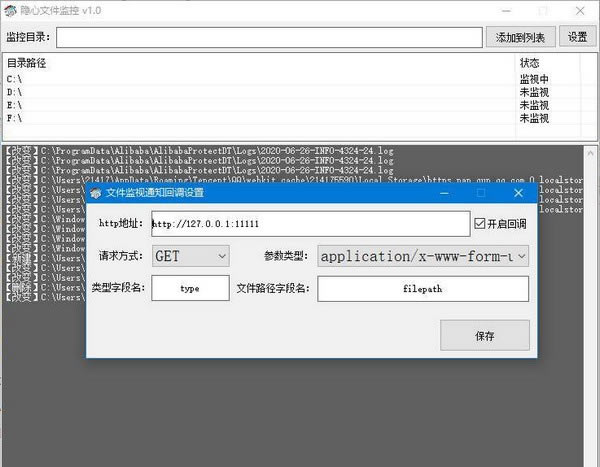The width and height of the screenshot is (600, 467).
Task: Close the 文件监视通知回调设置 dialog
Action: point(517,192)
